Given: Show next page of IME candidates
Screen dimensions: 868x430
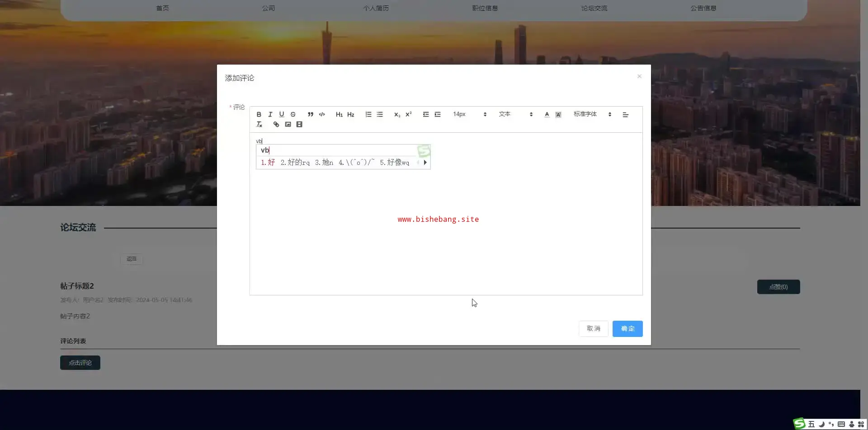Looking at the screenshot, I should [425, 162].
